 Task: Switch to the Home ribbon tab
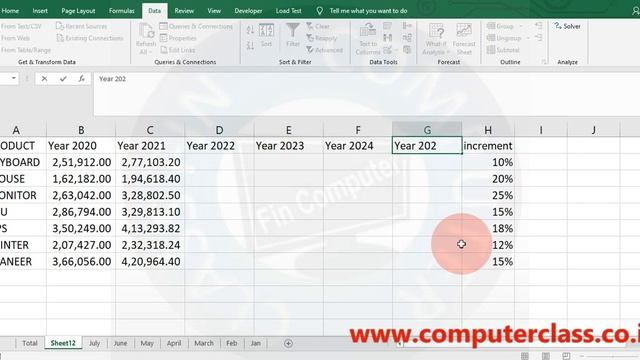10,11
